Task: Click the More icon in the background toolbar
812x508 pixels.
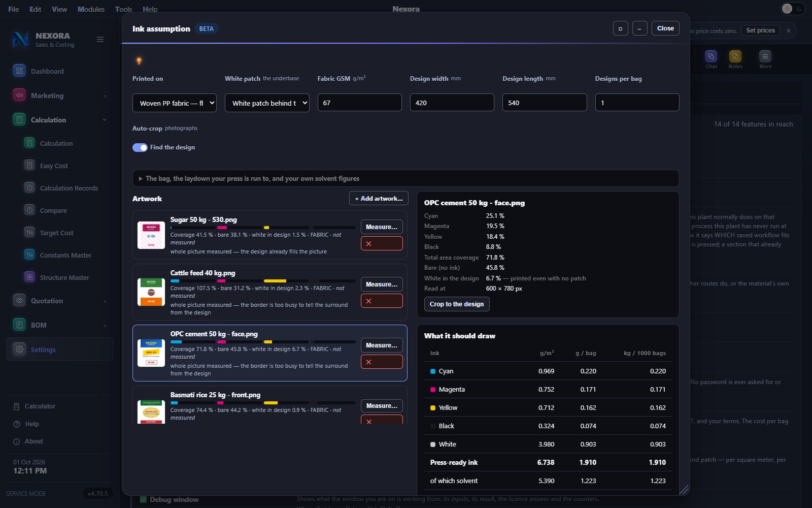Action: click(765, 56)
